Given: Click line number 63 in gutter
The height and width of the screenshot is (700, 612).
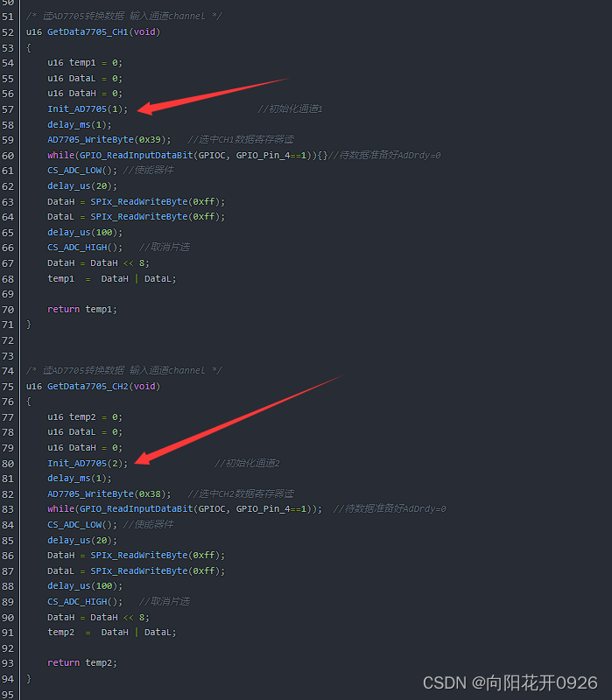Looking at the screenshot, I should click(8, 202).
